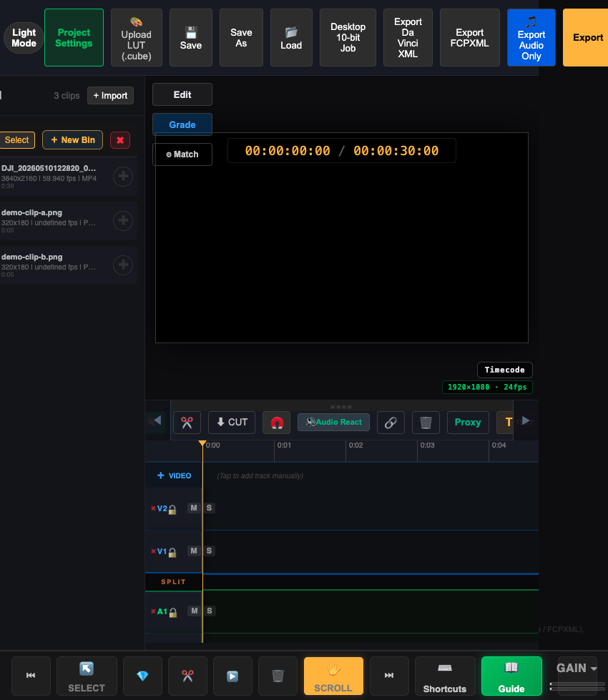Lock the A1 audio track

coord(173,613)
